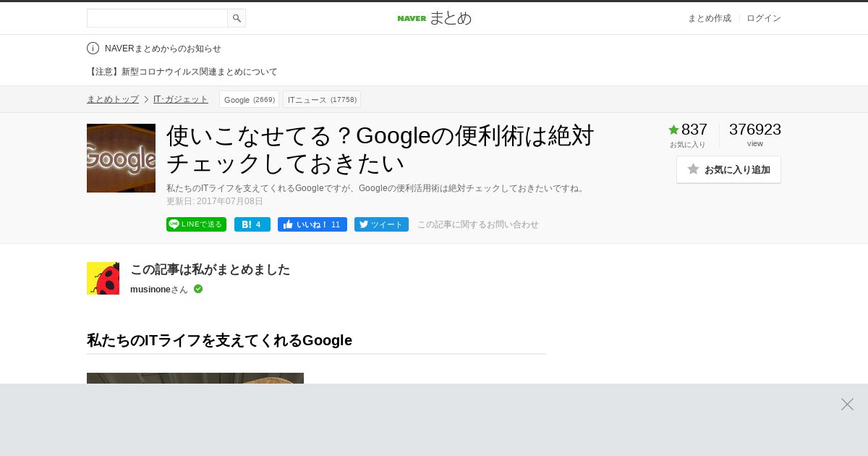Click この記事は私がまとめました heading
This screenshot has height=456, width=868.
(x=210, y=269)
